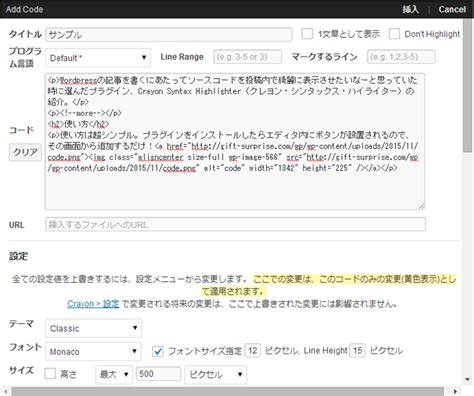Cancel the Add Code dialog
Viewport: 474px width, 396px height.
[452, 9]
